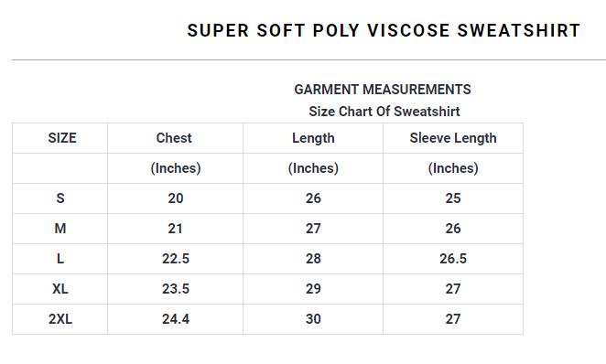Select the Garment Measurements heading

pos(383,89)
